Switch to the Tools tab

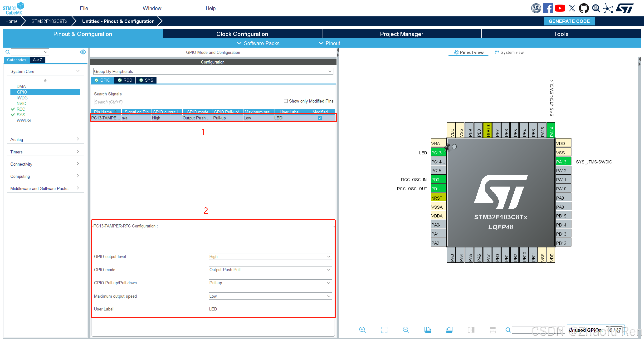point(561,34)
